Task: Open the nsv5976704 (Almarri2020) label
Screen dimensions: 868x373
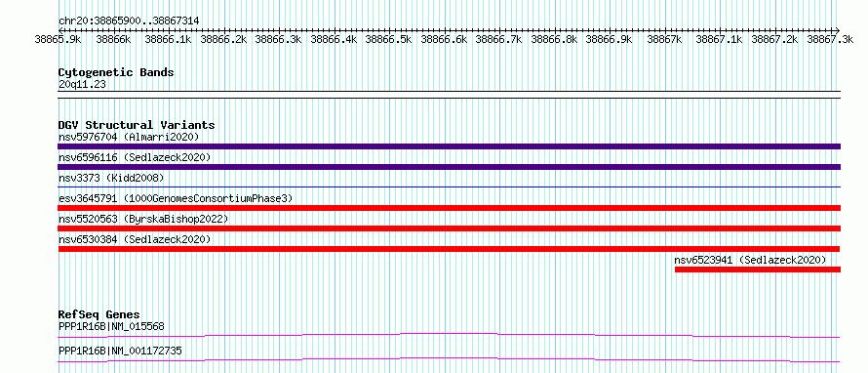Action: 129,137
